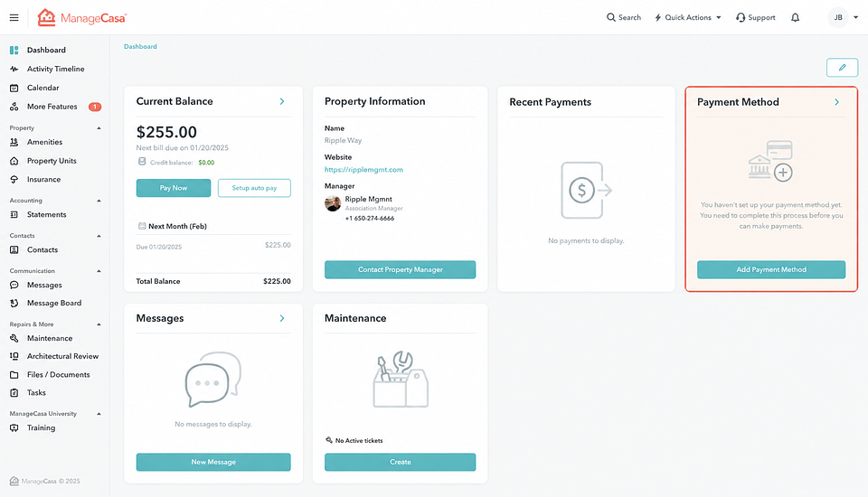Click the Dashboard breadcrumb
The width and height of the screenshot is (868, 497).
(x=140, y=46)
